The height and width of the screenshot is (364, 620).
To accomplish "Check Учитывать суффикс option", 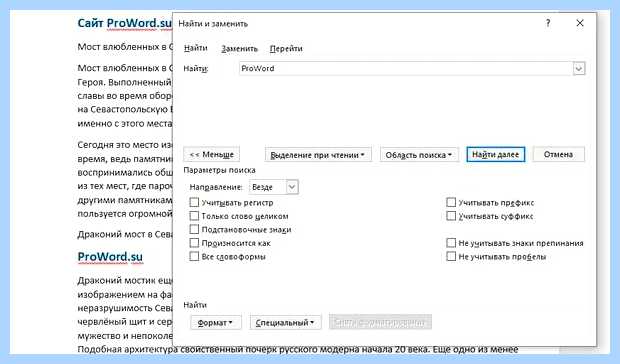I will coord(451,216).
